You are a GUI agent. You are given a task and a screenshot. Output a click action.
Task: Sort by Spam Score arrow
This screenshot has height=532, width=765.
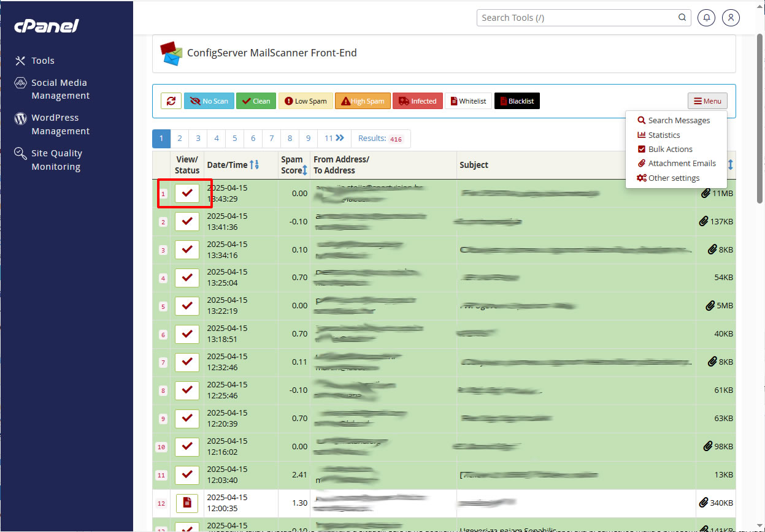tap(305, 170)
